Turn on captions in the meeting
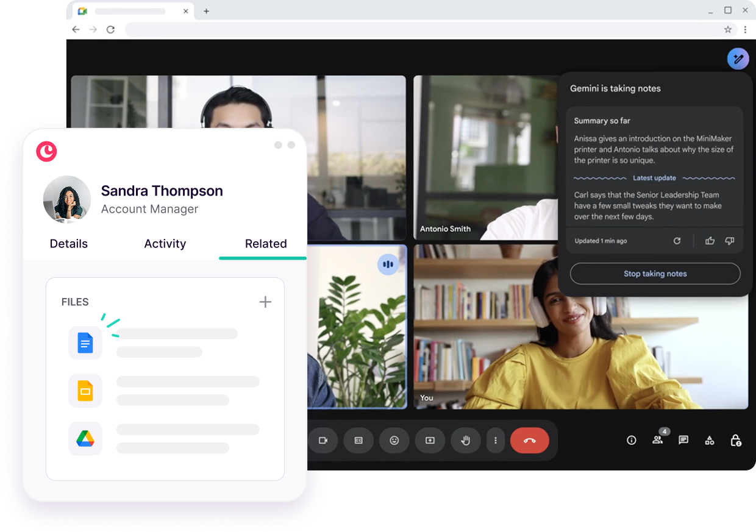Viewport: 756px width, 532px height. coord(358,440)
